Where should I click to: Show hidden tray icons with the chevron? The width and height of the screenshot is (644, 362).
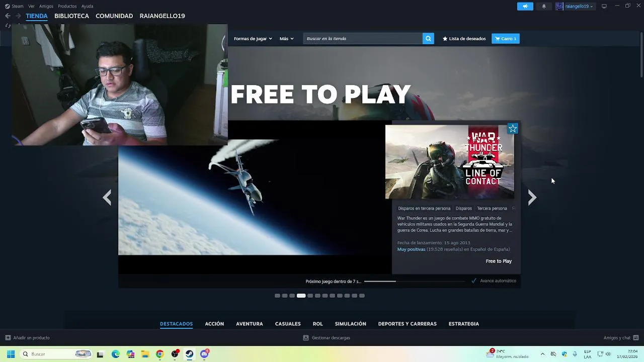542,354
